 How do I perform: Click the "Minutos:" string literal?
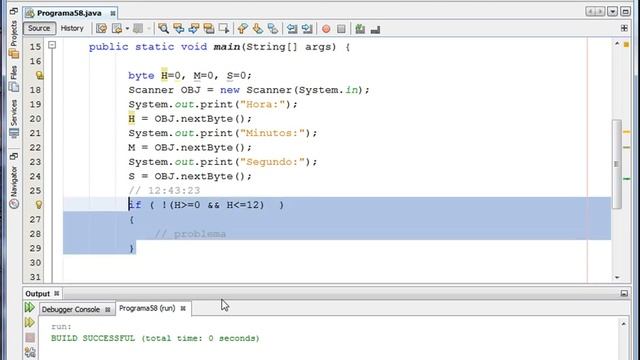pyautogui.click(x=273, y=133)
